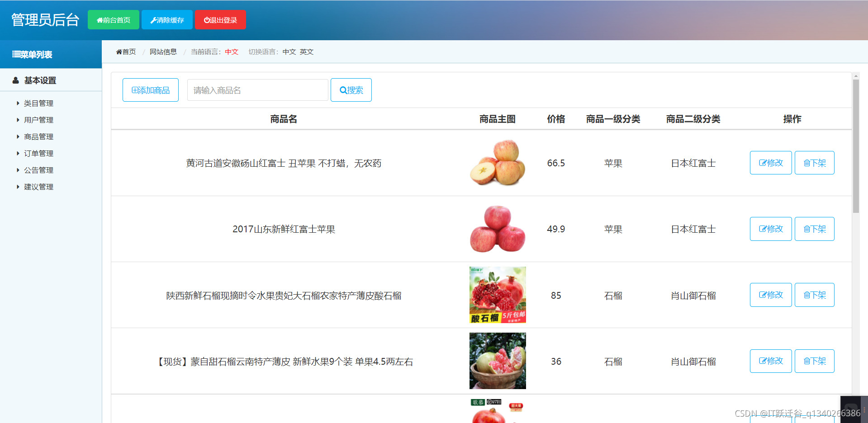Click the price 85 cell
This screenshot has height=423, width=868.
556,296
